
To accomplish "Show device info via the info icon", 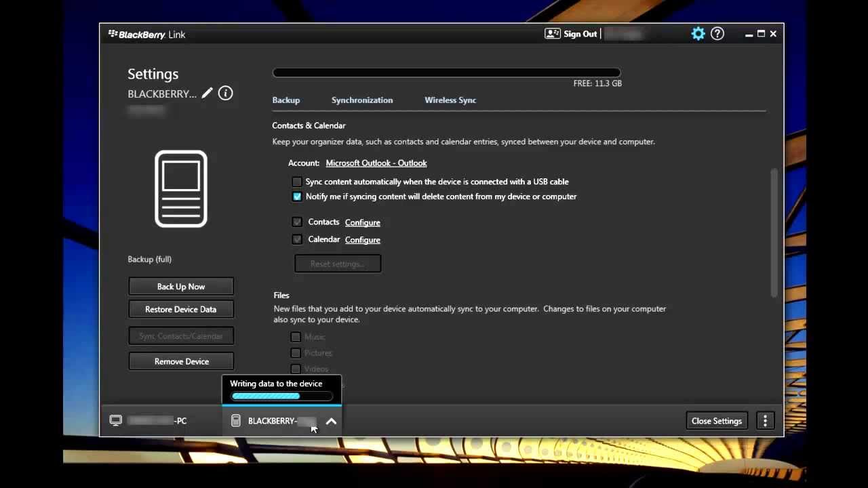I will (226, 93).
